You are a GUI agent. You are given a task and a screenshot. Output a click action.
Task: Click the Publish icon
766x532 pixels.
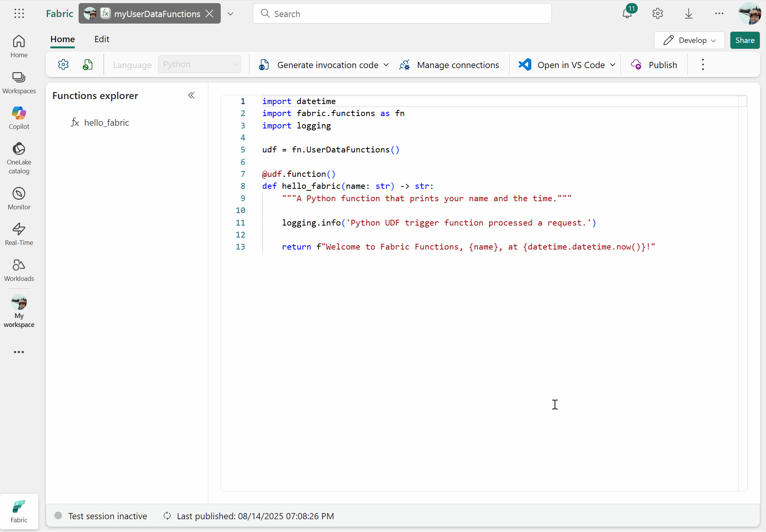coord(636,65)
